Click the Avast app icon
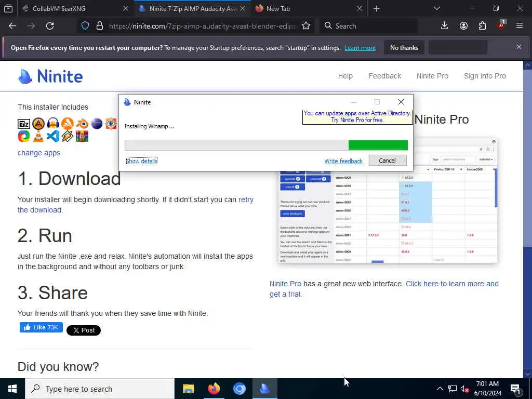Viewport: 532px width, 399px height. 68,124
